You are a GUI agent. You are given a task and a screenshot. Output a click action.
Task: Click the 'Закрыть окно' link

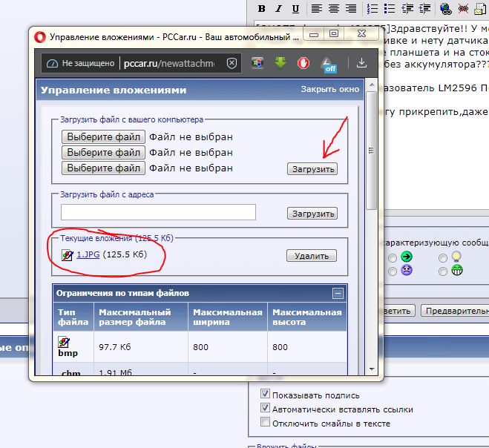click(329, 90)
